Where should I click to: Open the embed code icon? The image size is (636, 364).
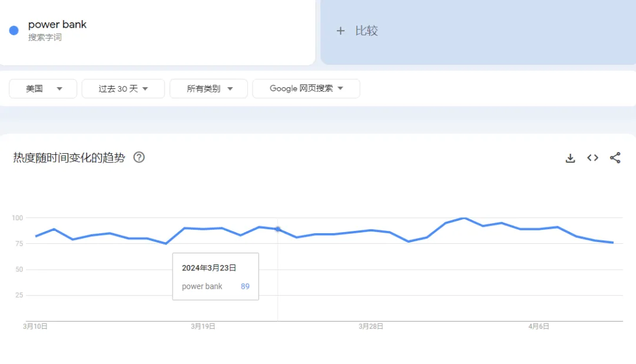592,158
